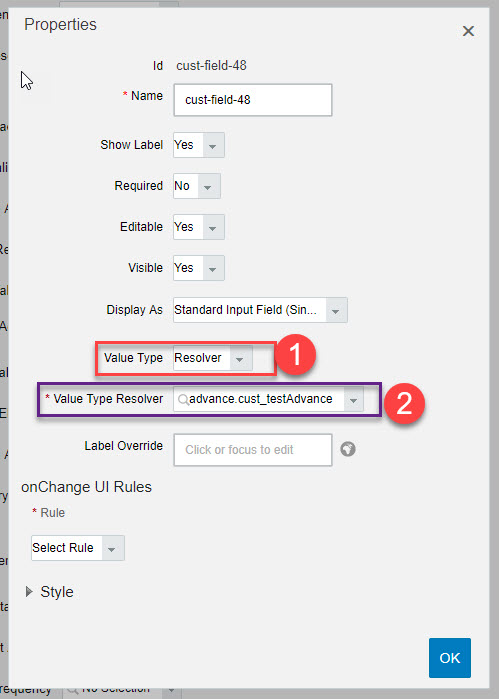Open the Value Type dropdown arrow

pos(240,358)
